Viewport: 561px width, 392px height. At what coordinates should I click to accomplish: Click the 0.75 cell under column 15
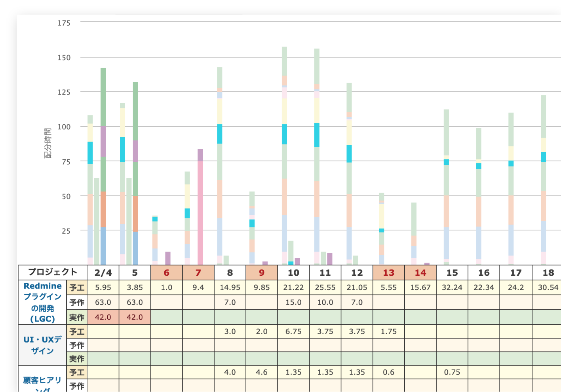(x=452, y=372)
